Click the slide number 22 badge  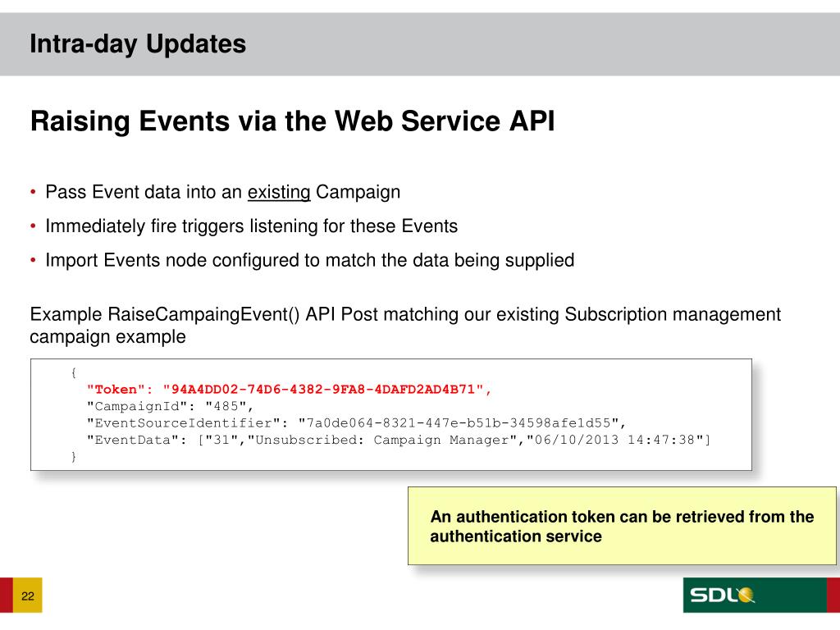point(27,596)
